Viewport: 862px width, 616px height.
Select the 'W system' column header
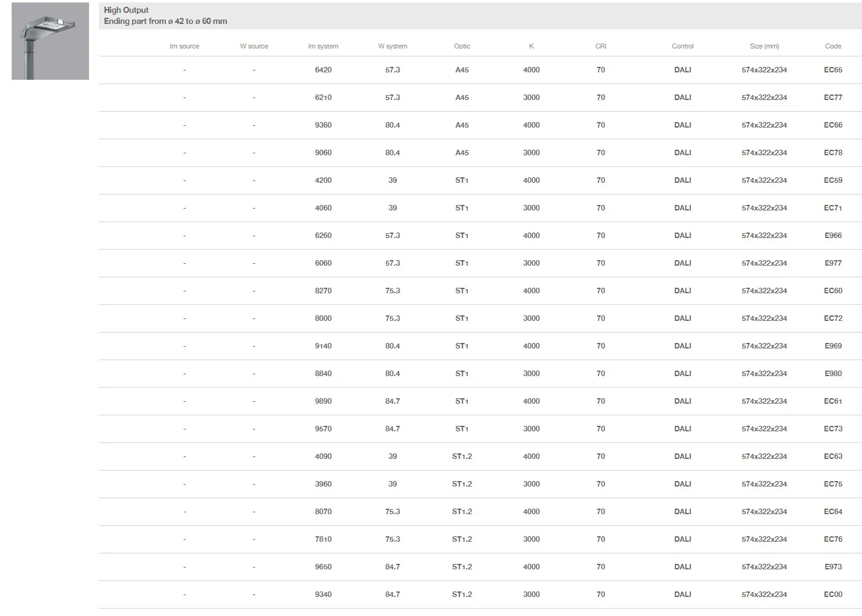392,46
